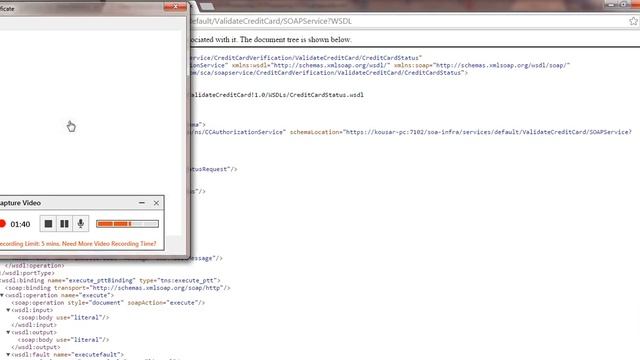Click soap:body literal under wsdl:output
Image resolution: width=640 pixels, height=360 pixels.
(x=63, y=340)
